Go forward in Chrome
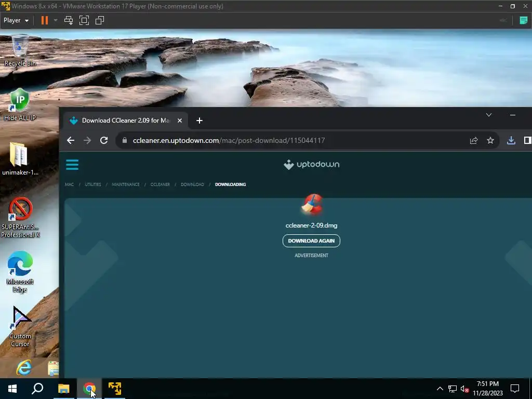The height and width of the screenshot is (399, 532). 87,140
